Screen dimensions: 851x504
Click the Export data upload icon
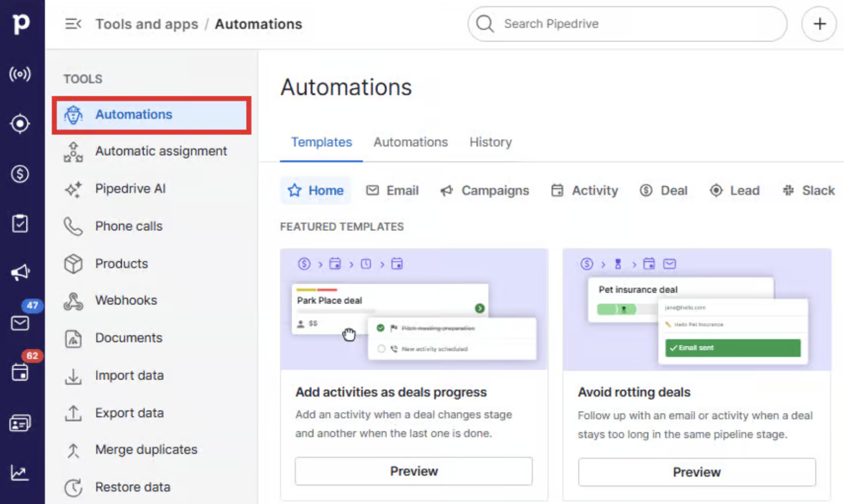[74, 413]
